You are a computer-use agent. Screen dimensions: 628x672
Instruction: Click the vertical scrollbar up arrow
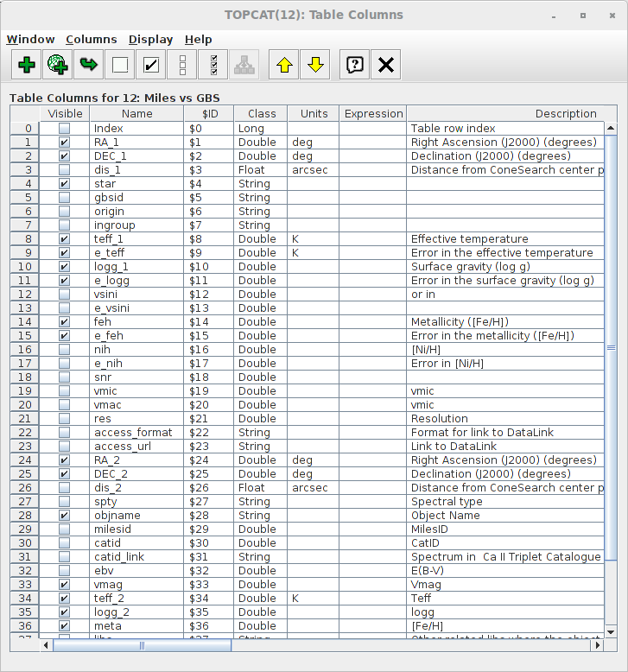point(611,128)
